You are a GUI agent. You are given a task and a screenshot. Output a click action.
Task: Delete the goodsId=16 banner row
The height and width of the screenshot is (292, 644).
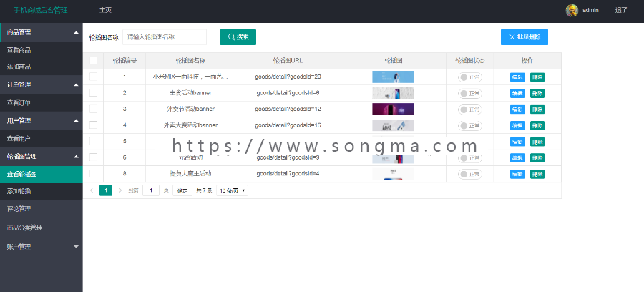tap(537, 126)
